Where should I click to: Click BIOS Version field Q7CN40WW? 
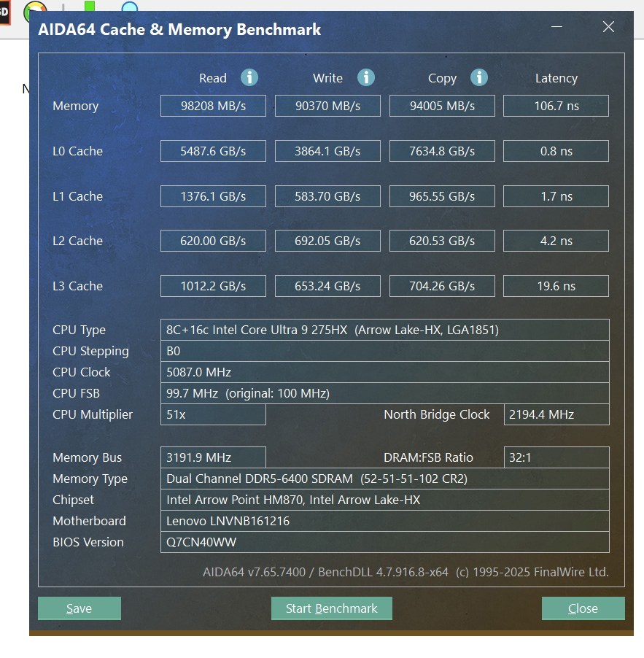[x=384, y=542]
